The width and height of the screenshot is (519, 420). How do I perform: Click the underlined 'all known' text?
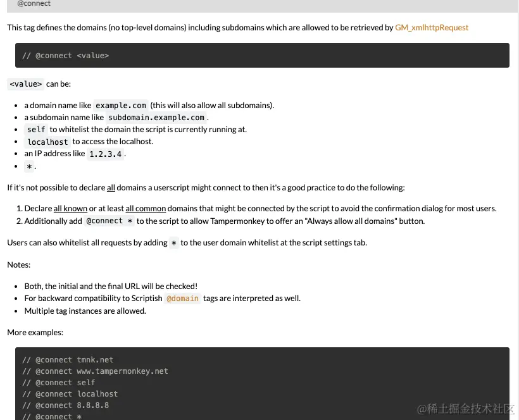pyautogui.click(x=70, y=209)
